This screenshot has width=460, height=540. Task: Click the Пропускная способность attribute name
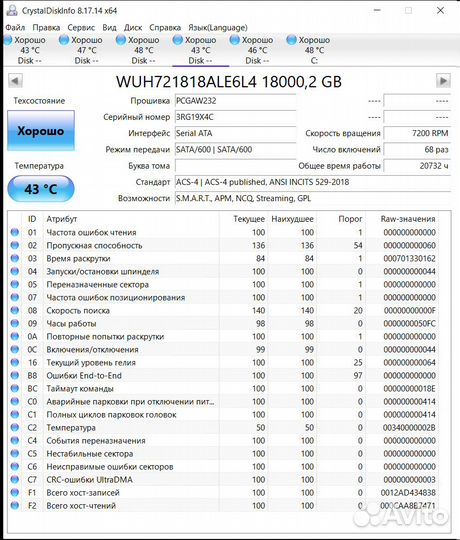(x=94, y=245)
